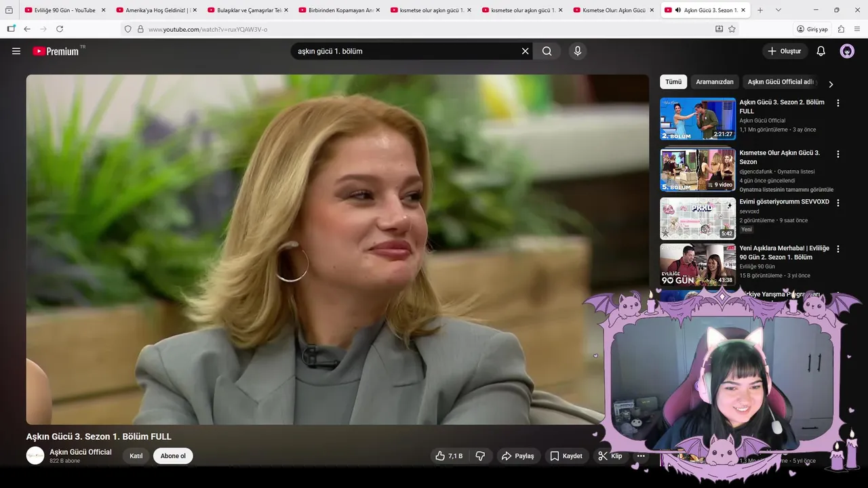This screenshot has width=868, height=488.
Task: Join channel with Katıl button
Action: pyautogui.click(x=136, y=456)
